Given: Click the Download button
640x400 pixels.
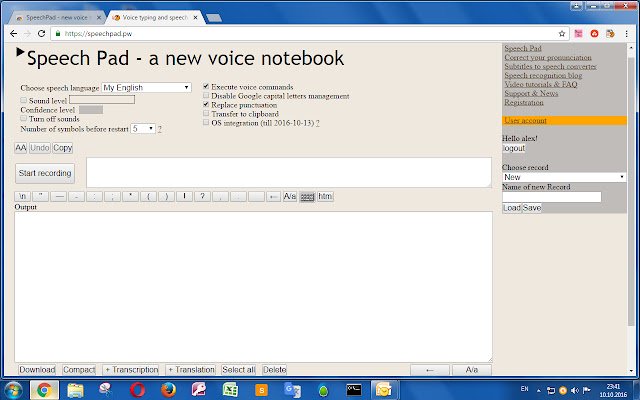Looking at the screenshot, I should (x=37, y=370).
